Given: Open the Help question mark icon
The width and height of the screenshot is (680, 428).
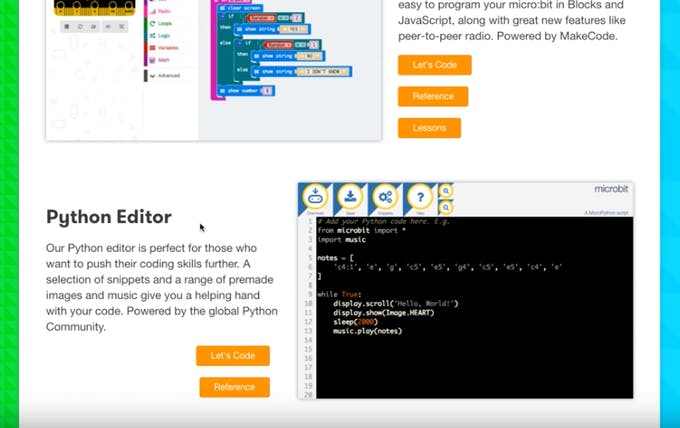Looking at the screenshot, I should pos(420,197).
